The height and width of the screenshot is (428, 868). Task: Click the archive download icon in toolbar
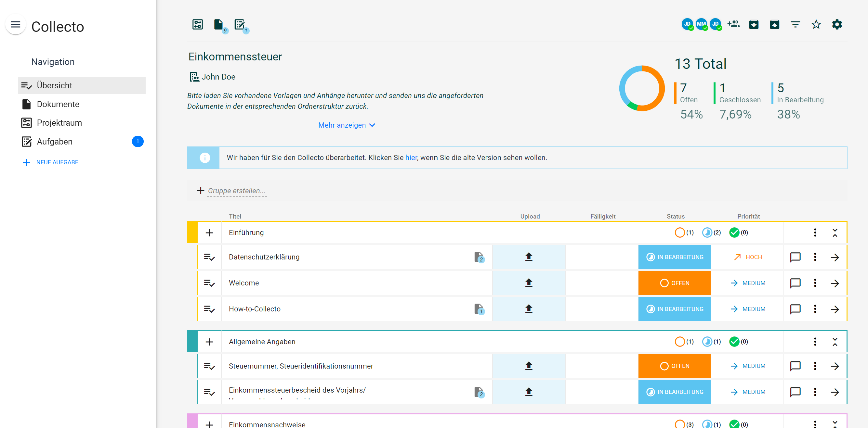pos(754,24)
